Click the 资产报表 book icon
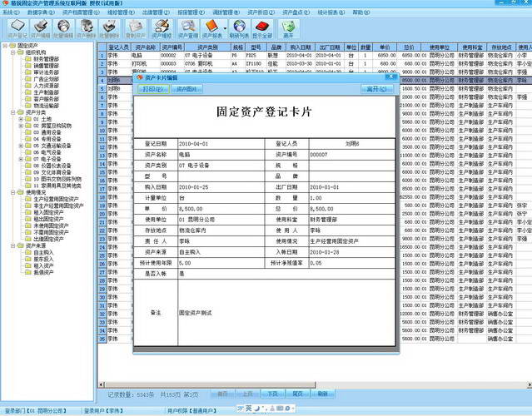 pyautogui.click(x=211, y=28)
